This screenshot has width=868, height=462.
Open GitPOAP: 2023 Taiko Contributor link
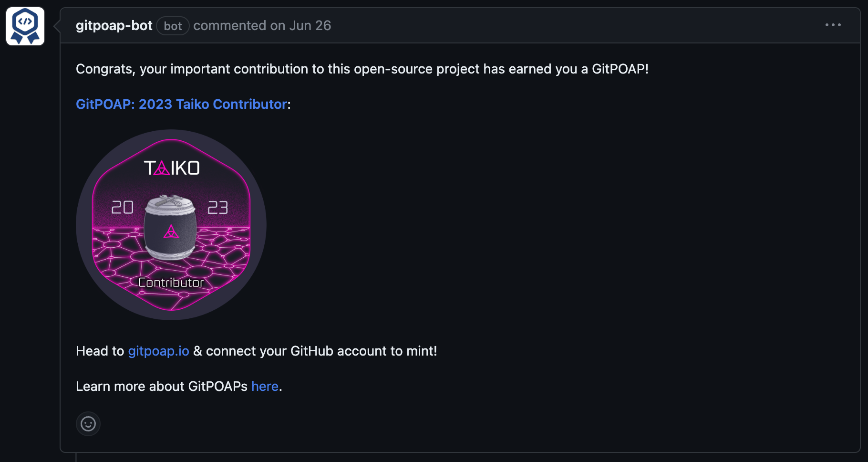pos(181,104)
